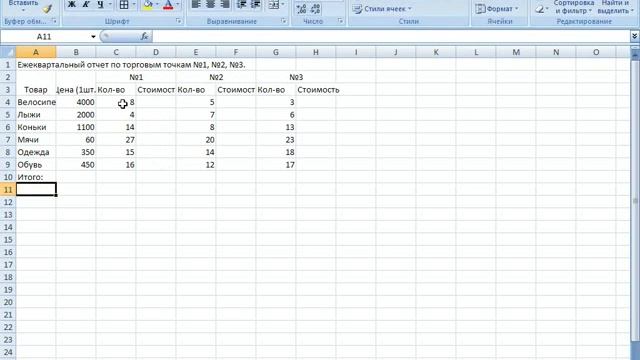The height and width of the screenshot is (360, 640).
Task: Click the insert function fx icon
Action: (x=144, y=37)
